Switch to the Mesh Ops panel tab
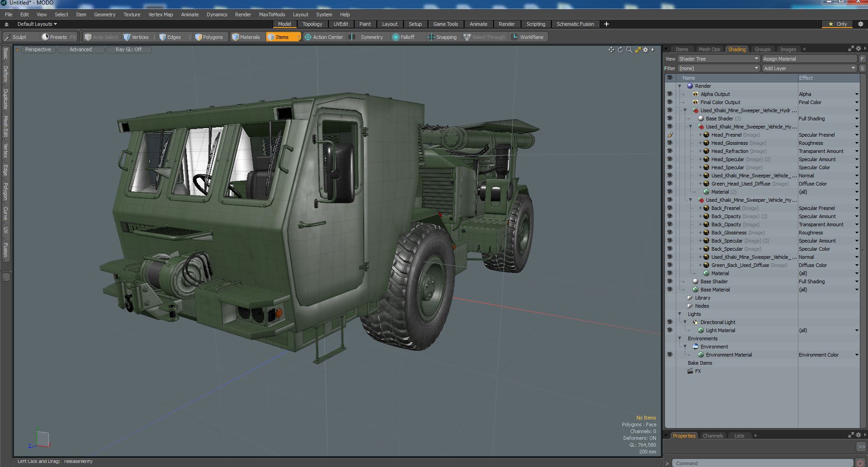The width and height of the screenshot is (868, 467). pos(709,49)
